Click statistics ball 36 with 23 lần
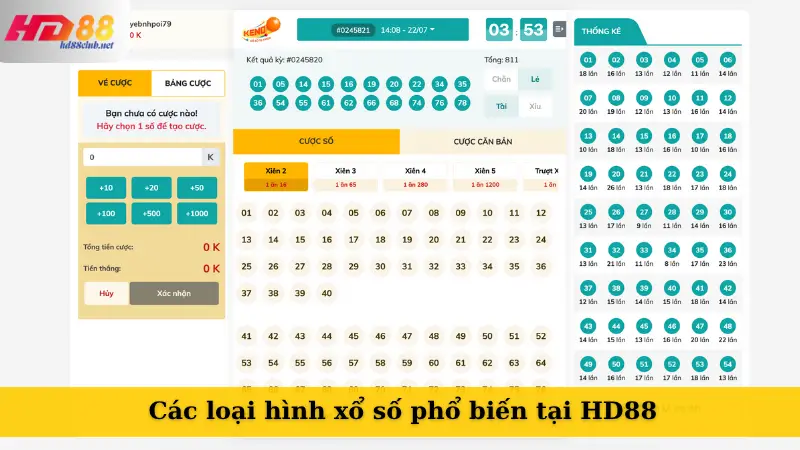Viewport: 800px width, 450px height. tap(728, 250)
